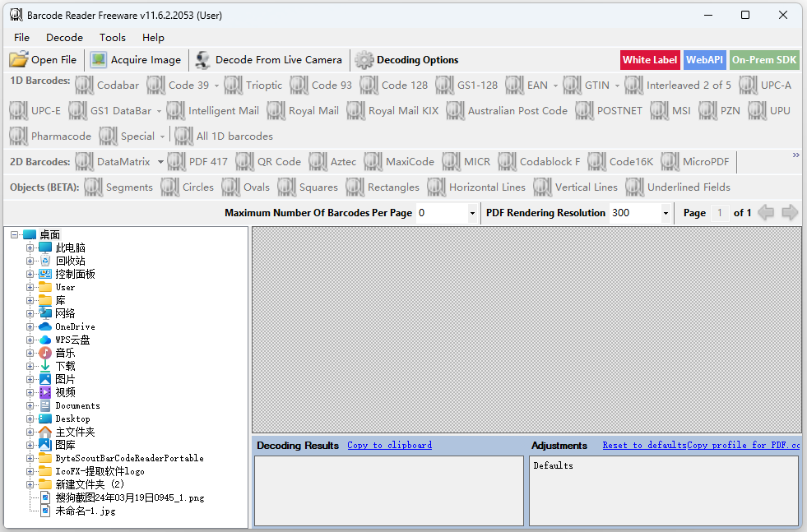Open PDF Rendering Resolution dropdown
This screenshot has height=532, width=807.
coord(666,213)
